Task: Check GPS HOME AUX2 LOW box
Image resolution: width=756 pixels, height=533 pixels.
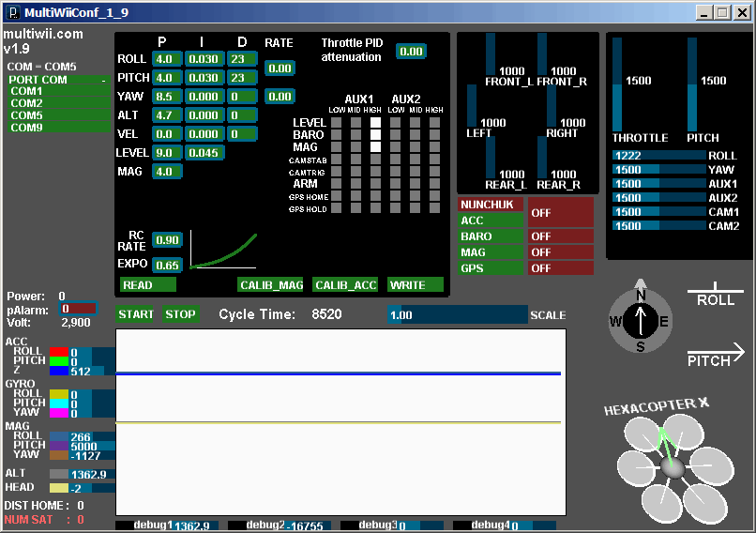Action: 396,195
